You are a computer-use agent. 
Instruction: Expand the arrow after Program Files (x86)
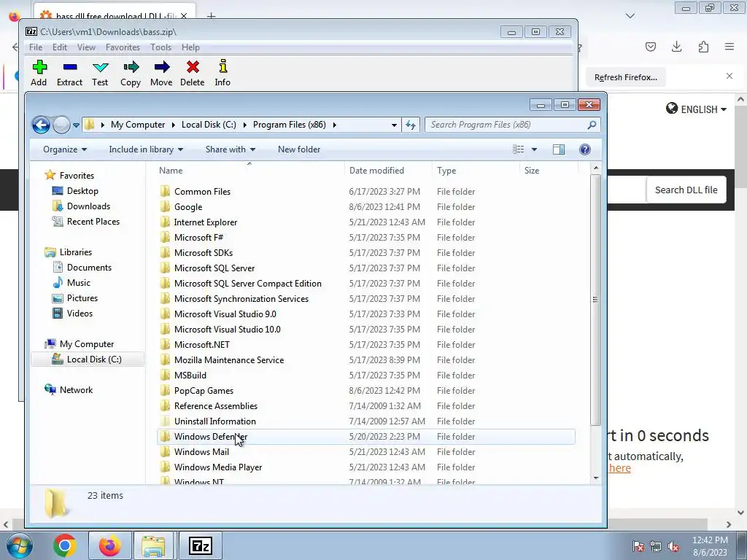[x=334, y=125]
